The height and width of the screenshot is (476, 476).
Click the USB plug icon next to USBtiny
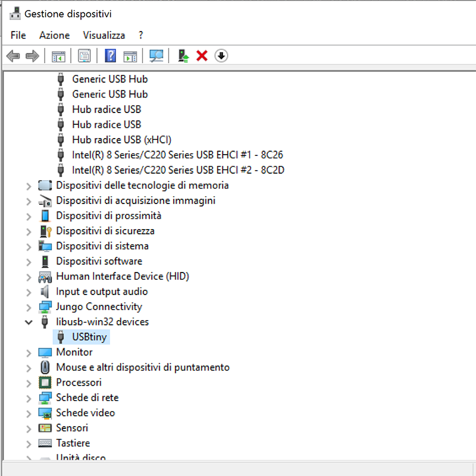[x=61, y=337]
